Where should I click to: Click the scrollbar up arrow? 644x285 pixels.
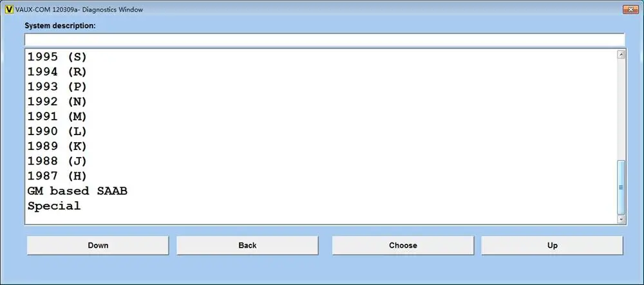(621, 55)
